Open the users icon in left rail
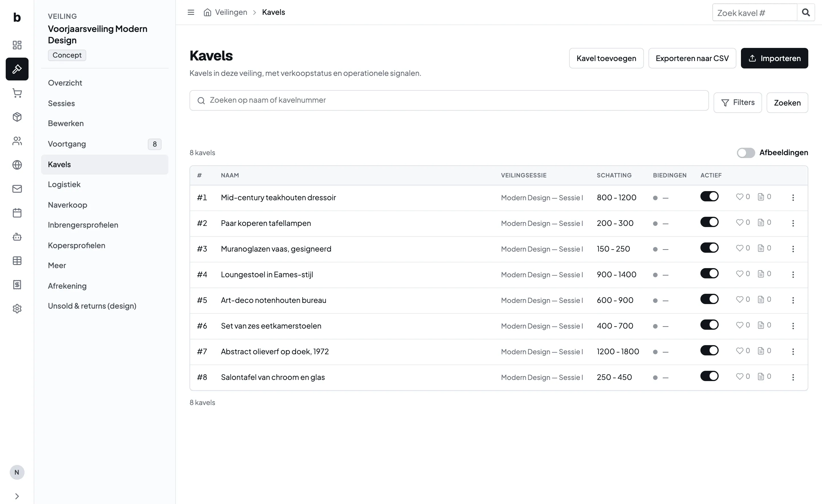The width and height of the screenshot is (822, 504). click(17, 141)
